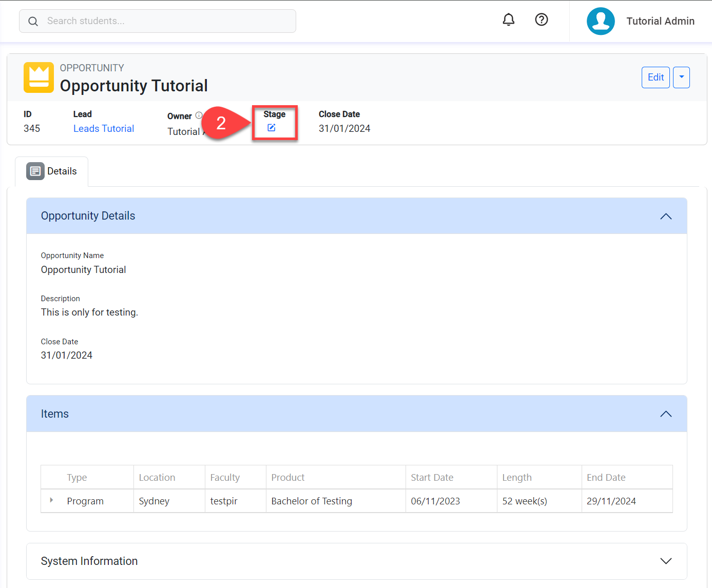Click the Tutorial Admin avatar icon
This screenshot has height=588, width=712.
coord(600,21)
